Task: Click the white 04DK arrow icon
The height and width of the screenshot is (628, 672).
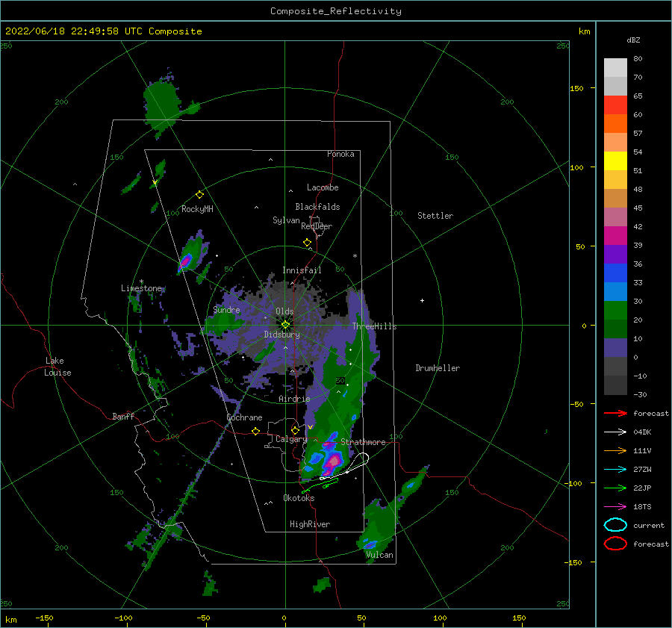Action: click(615, 432)
